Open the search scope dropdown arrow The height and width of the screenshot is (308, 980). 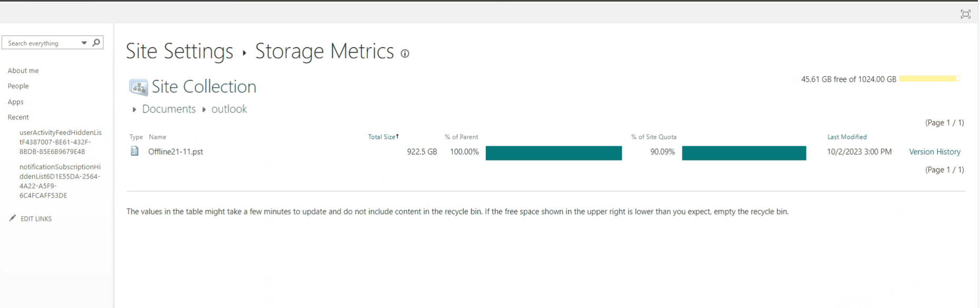click(x=84, y=43)
